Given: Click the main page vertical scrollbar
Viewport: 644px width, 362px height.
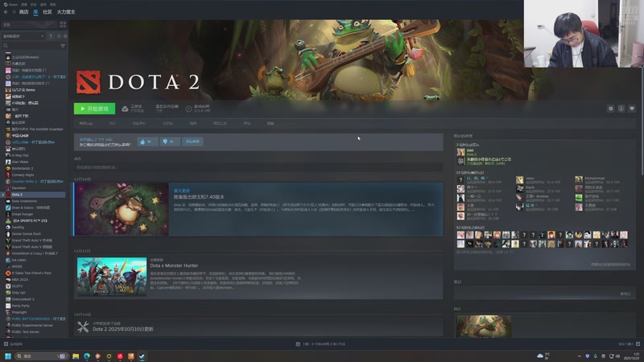Looking at the screenshot, I should tap(642, 121).
